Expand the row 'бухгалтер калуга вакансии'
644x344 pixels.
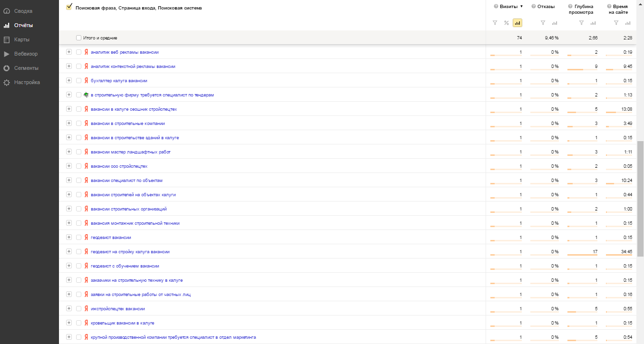pos(69,81)
